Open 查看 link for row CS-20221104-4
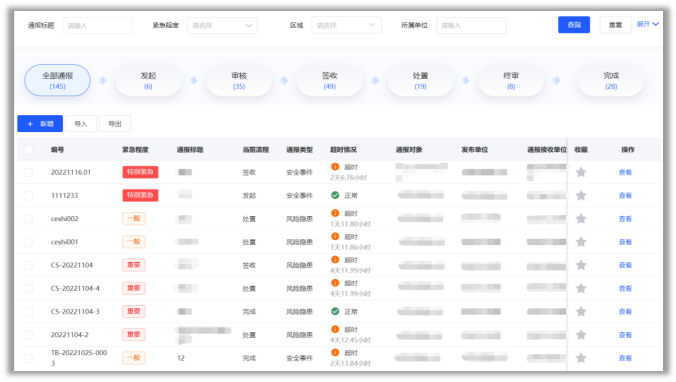Screen dimensions: 676x382 [x=625, y=288]
